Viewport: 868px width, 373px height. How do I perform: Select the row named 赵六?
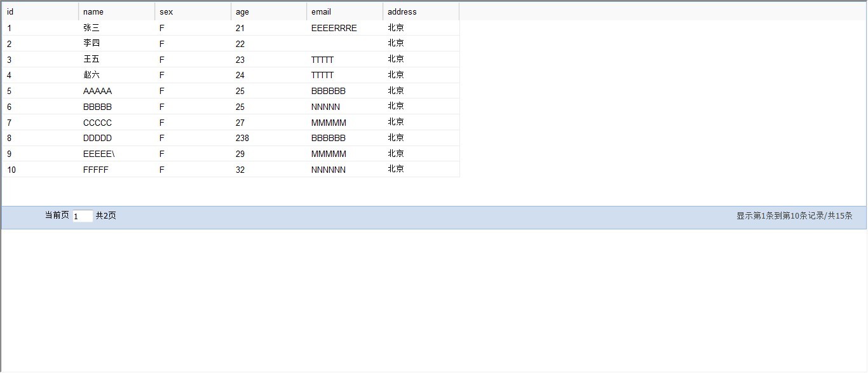click(x=92, y=75)
